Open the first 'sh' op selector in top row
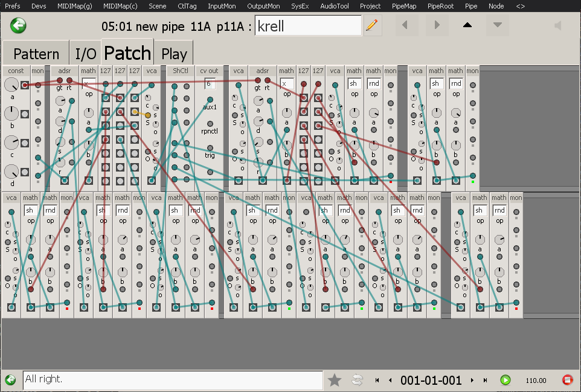The height and width of the screenshot is (392, 581). tap(355, 83)
